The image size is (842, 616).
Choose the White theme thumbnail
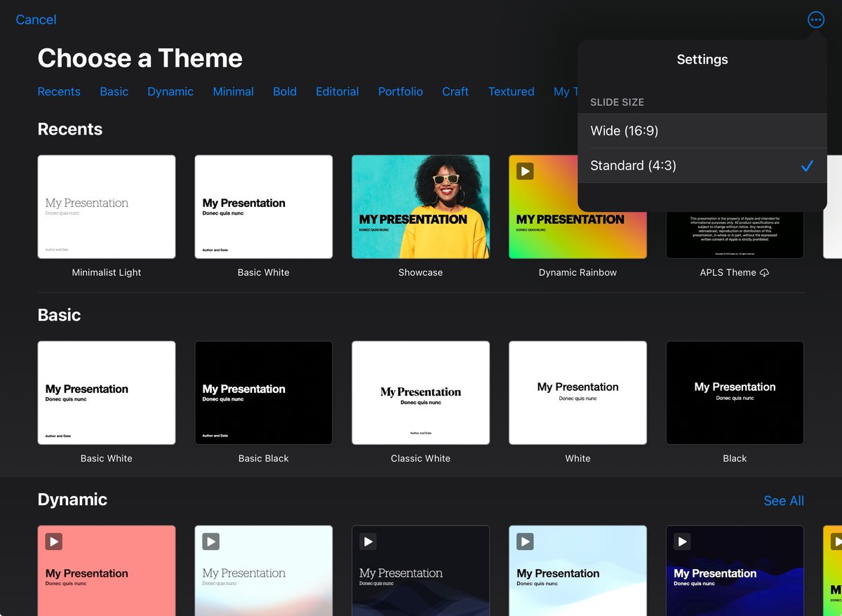(x=578, y=393)
